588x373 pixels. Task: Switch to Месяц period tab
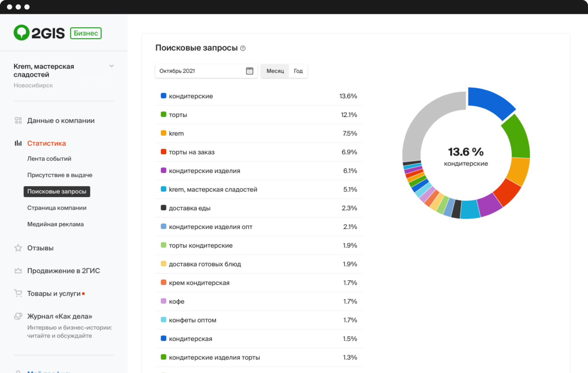[x=275, y=71]
